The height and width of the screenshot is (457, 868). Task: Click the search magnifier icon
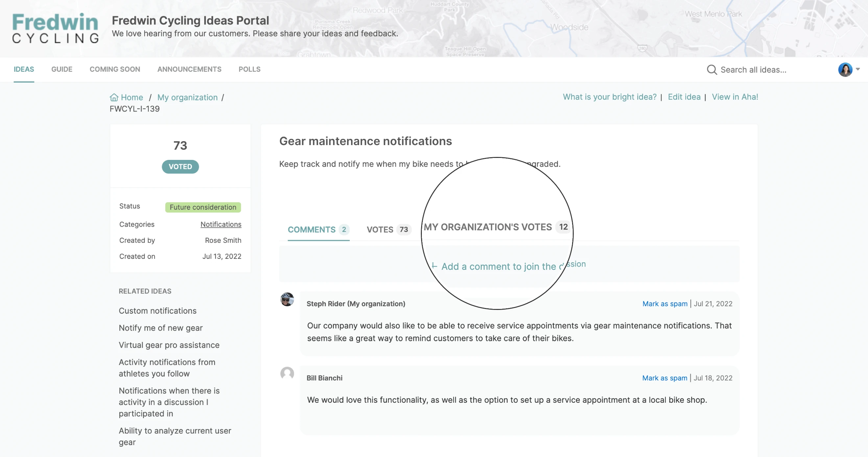click(x=711, y=69)
